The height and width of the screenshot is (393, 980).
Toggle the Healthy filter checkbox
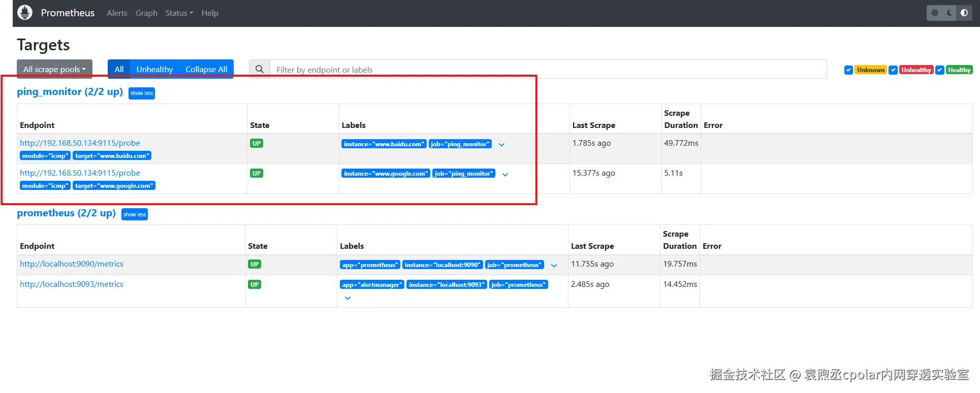click(x=939, y=70)
